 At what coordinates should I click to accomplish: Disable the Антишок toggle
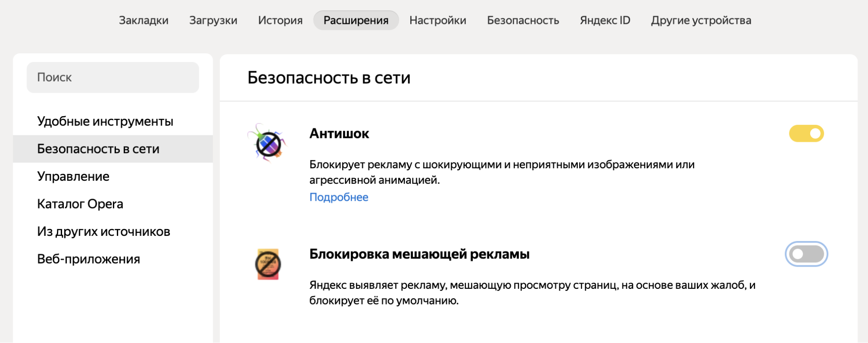(x=806, y=134)
